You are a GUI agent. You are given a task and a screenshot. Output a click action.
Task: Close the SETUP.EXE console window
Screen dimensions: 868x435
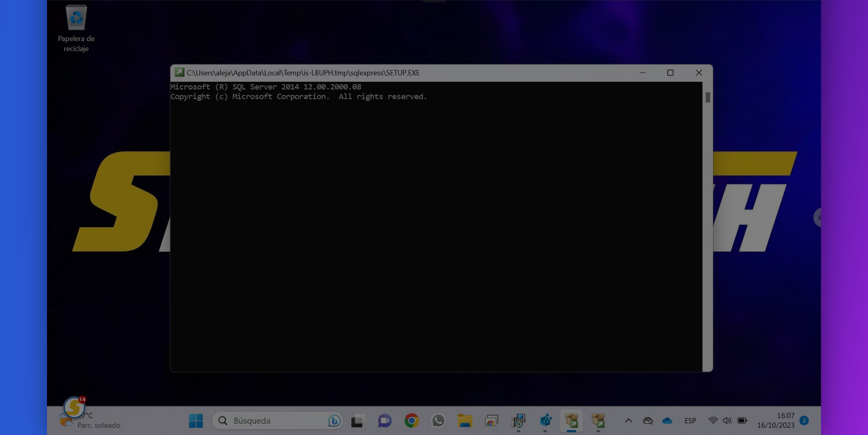(699, 73)
